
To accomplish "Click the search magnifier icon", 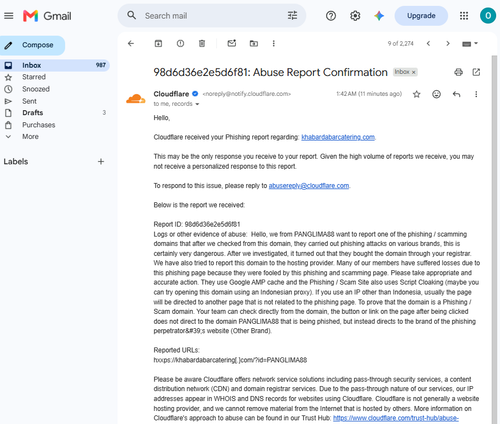I will [x=132, y=15].
